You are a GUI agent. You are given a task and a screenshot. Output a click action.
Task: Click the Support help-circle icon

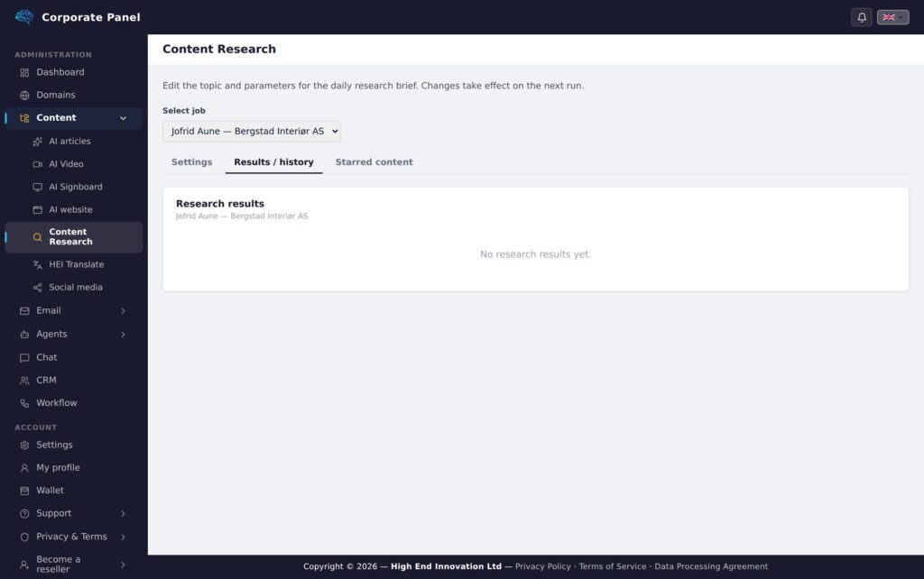(24, 514)
